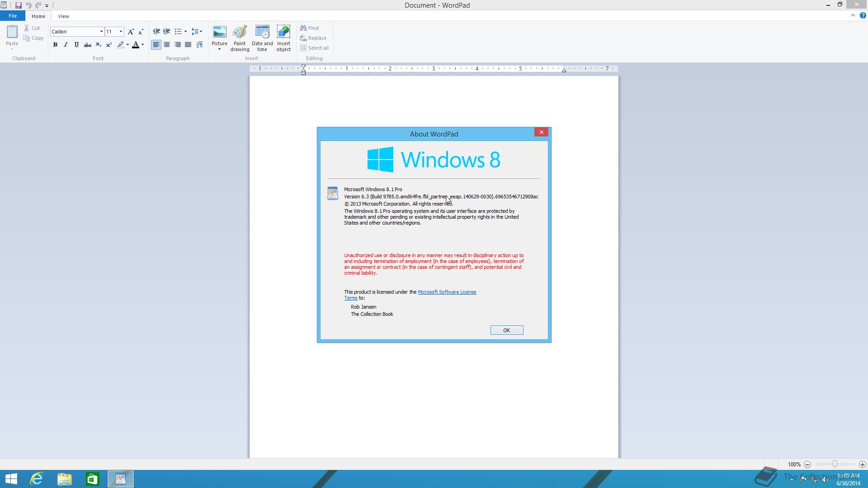
Task: Toggle Superscript formatting
Action: pos(108,45)
